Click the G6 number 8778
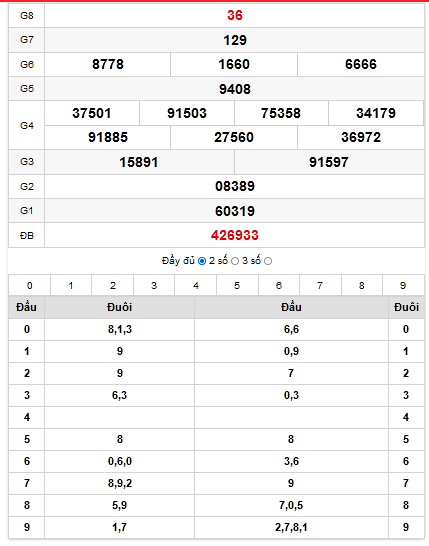429x546 pixels. pyautogui.click(x=108, y=64)
